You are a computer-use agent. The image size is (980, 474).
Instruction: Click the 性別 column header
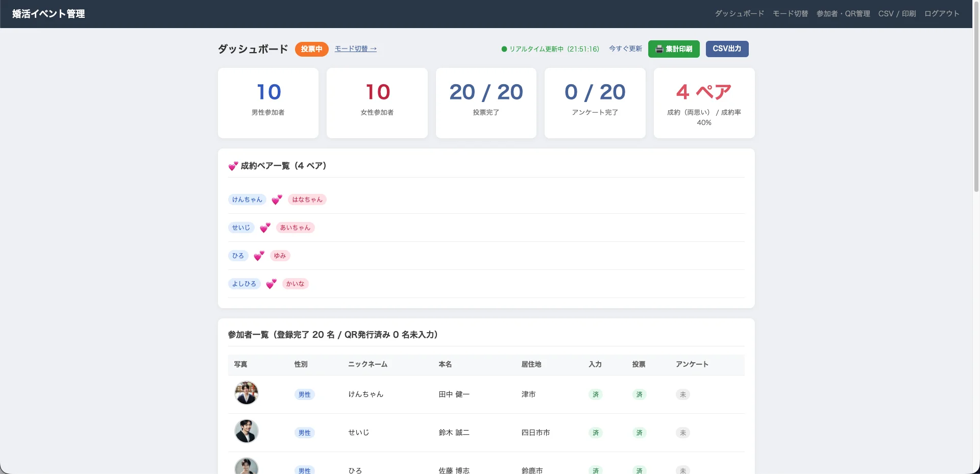[x=301, y=364]
